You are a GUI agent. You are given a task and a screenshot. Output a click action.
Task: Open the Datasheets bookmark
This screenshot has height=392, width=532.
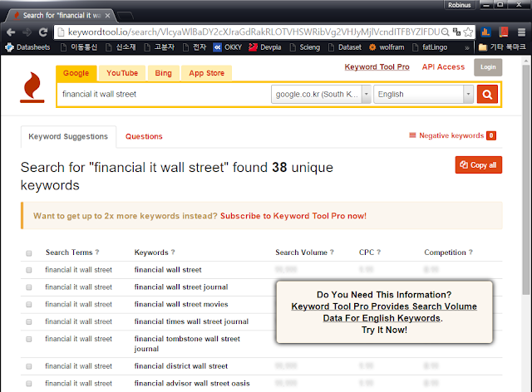pyautogui.click(x=27, y=47)
